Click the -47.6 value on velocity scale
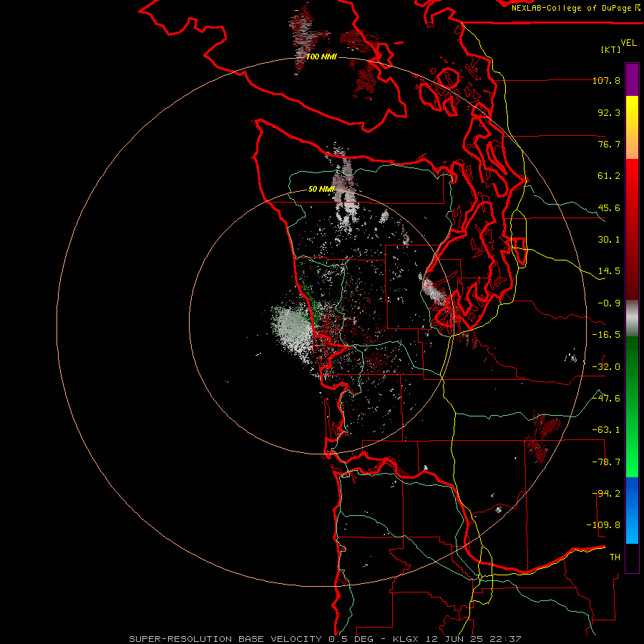 point(606,399)
